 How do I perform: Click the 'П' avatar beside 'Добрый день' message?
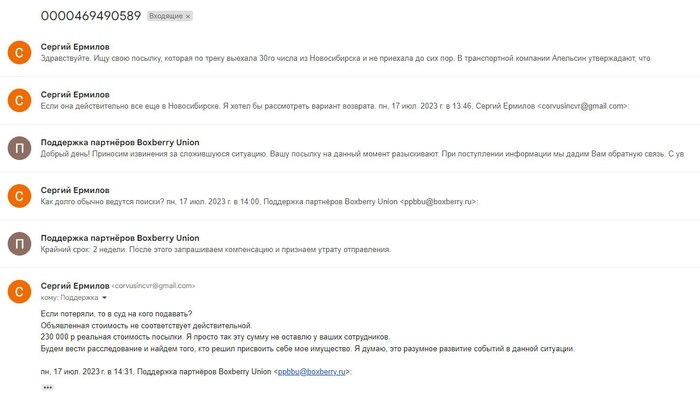(x=18, y=146)
